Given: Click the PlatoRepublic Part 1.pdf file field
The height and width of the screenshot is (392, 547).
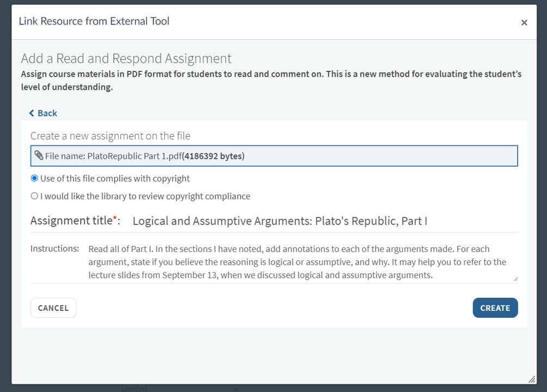Looking at the screenshot, I should 273,156.
